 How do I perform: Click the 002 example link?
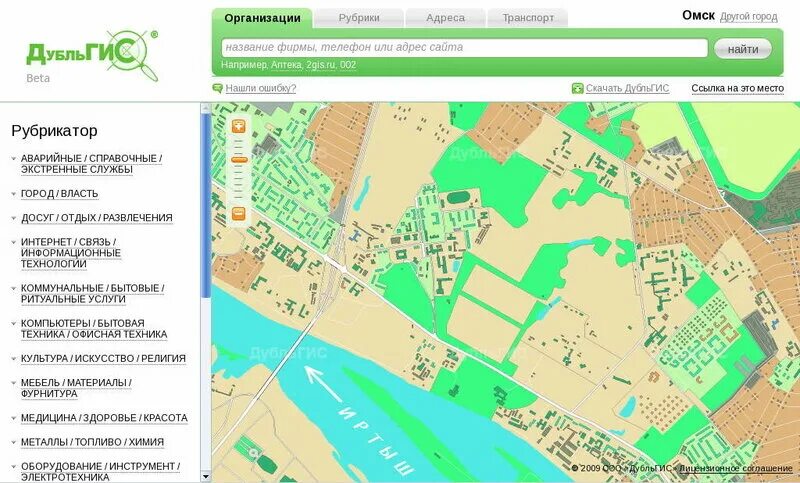pos(348,65)
